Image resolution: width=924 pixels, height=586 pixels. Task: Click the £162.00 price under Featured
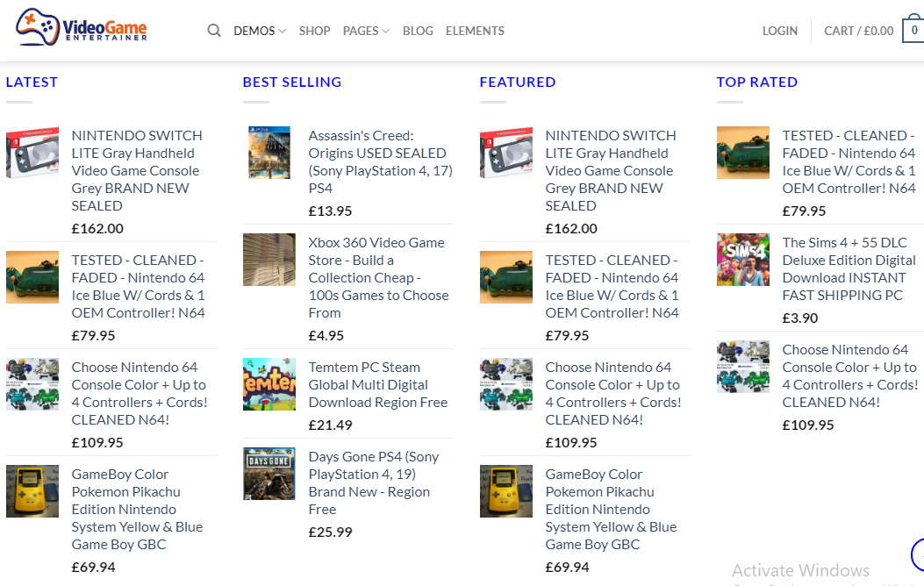pyautogui.click(x=571, y=228)
